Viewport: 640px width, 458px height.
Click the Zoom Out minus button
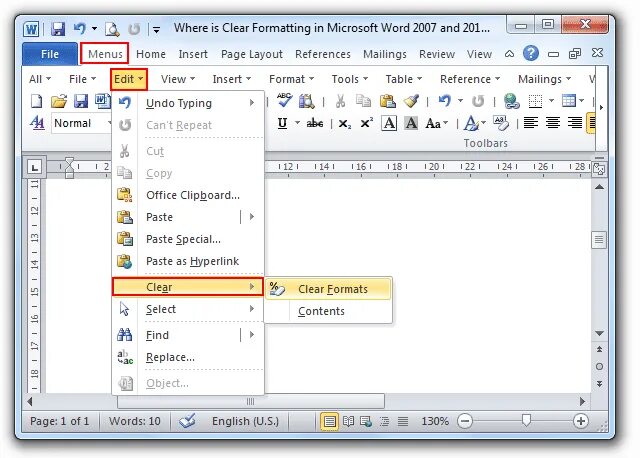pos(465,421)
